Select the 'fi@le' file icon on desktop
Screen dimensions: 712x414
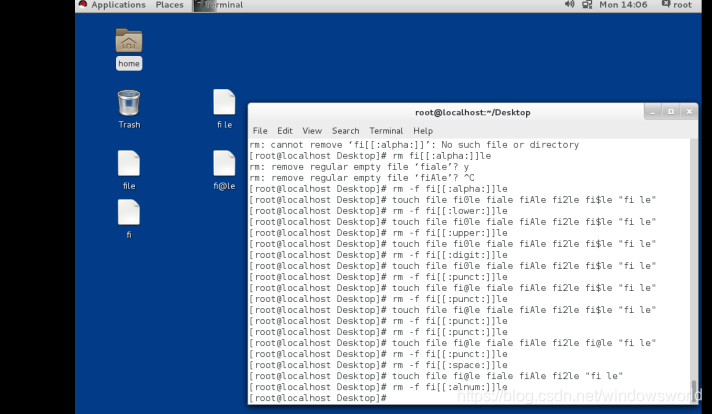click(x=224, y=163)
